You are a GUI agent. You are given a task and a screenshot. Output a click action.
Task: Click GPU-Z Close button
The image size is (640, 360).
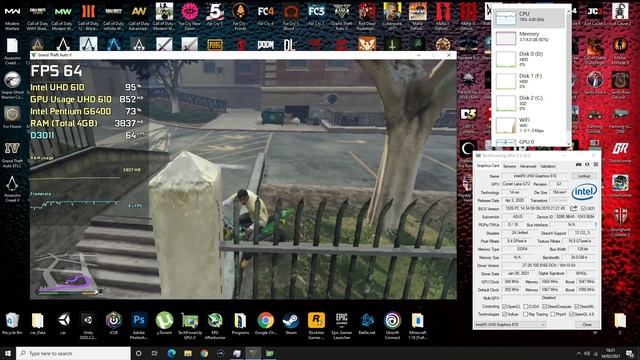(x=587, y=324)
